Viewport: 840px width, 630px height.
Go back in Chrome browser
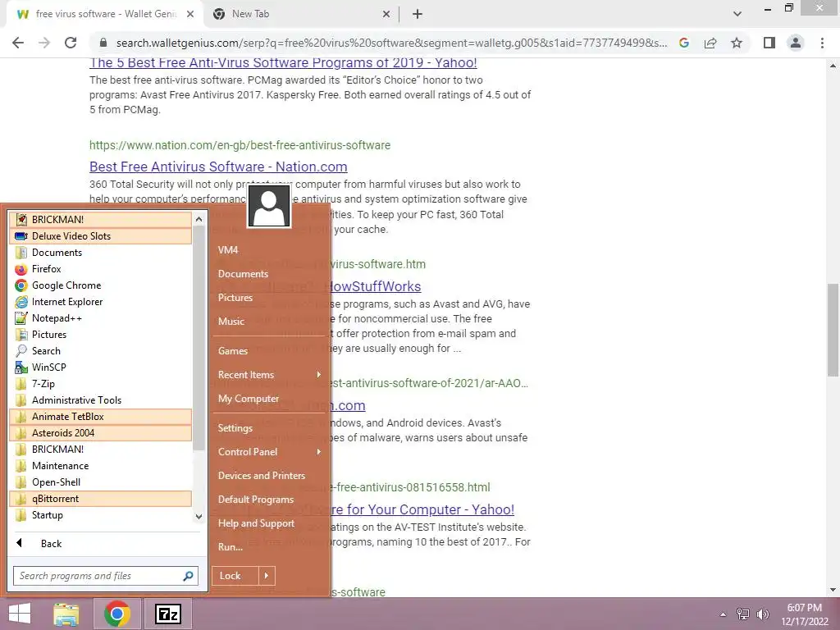pos(18,43)
